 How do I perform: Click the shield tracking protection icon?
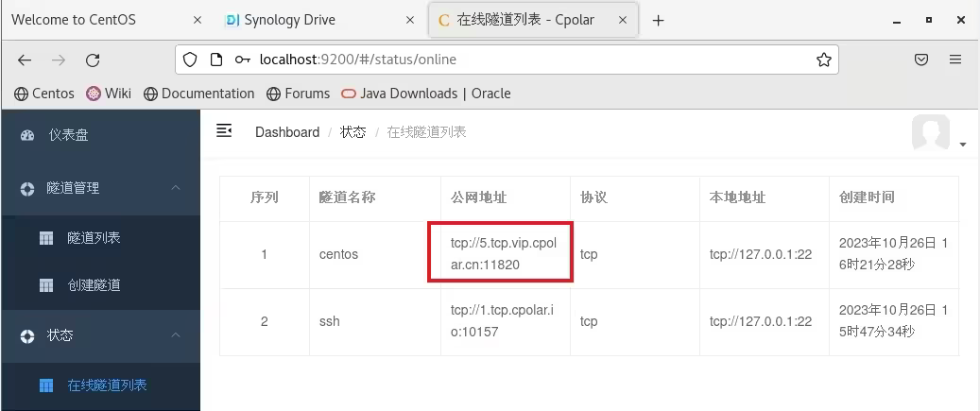click(x=190, y=60)
